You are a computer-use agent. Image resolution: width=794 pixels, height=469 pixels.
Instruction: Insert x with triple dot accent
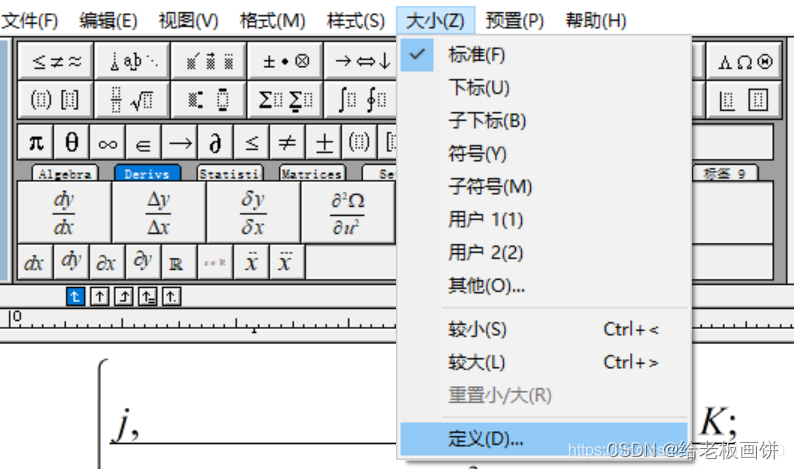pyautogui.click(x=287, y=262)
